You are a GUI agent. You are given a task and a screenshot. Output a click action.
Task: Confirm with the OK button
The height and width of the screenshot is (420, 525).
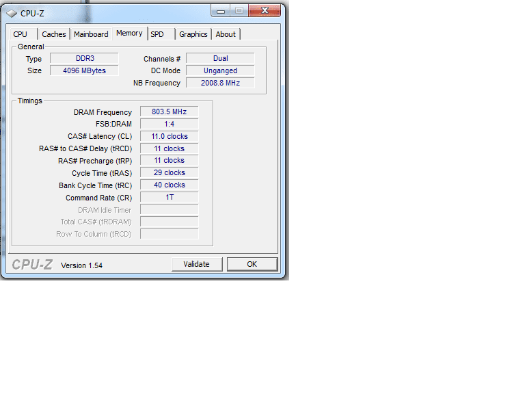[252, 264]
